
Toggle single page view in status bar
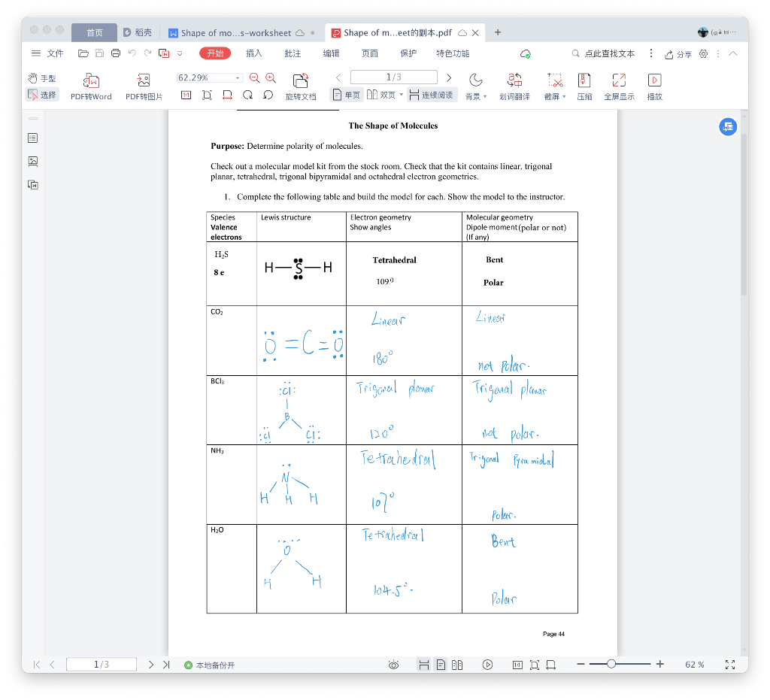pos(441,665)
